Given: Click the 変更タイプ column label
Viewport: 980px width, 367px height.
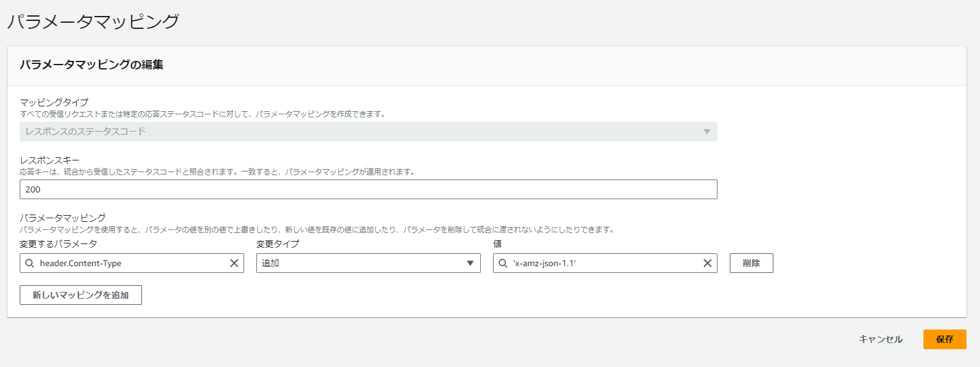Looking at the screenshot, I should point(277,243).
